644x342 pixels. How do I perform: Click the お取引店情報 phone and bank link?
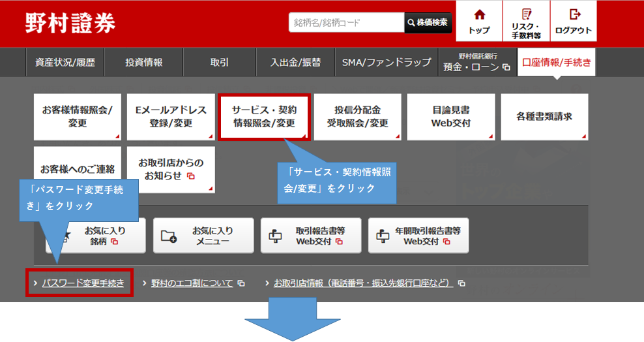(364, 283)
